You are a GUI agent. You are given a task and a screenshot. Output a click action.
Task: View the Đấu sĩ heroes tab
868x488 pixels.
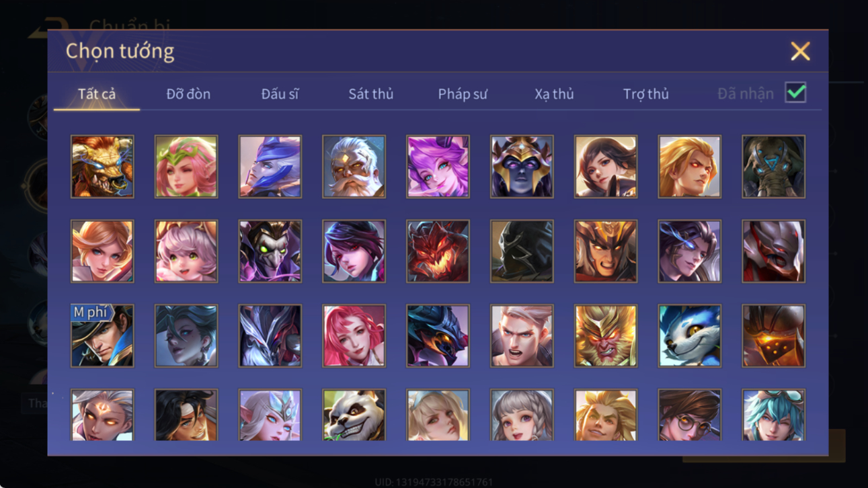(280, 94)
